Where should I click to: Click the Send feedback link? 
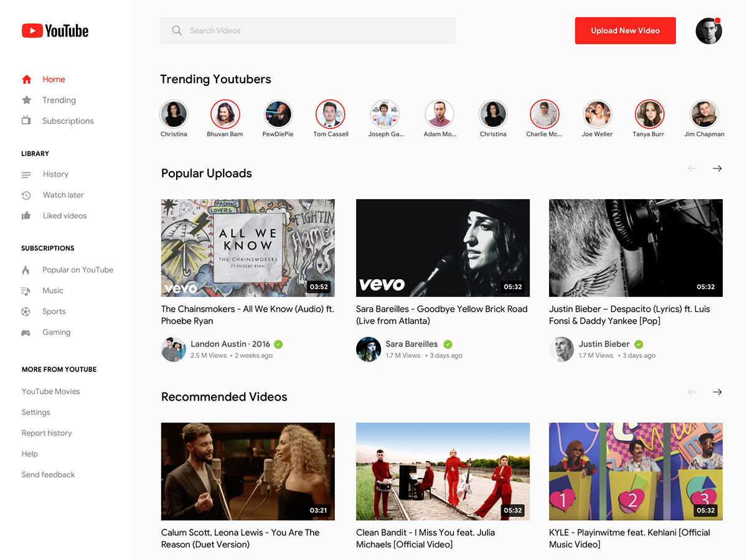tap(49, 475)
